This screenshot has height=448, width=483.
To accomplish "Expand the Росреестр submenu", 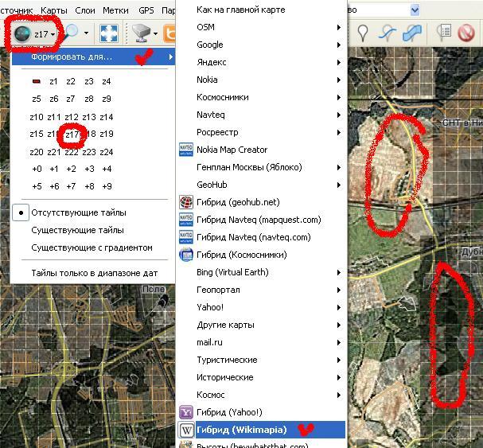I will pyautogui.click(x=262, y=132).
